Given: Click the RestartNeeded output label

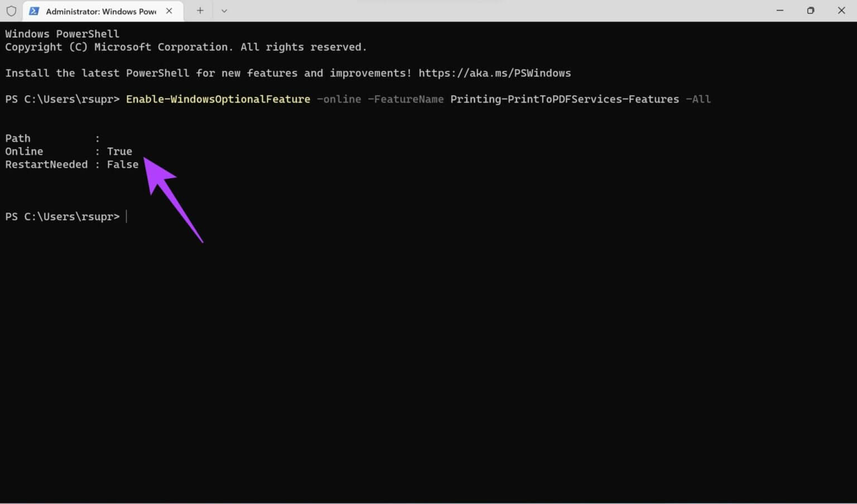Looking at the screenshot, I should coord(46,164).
